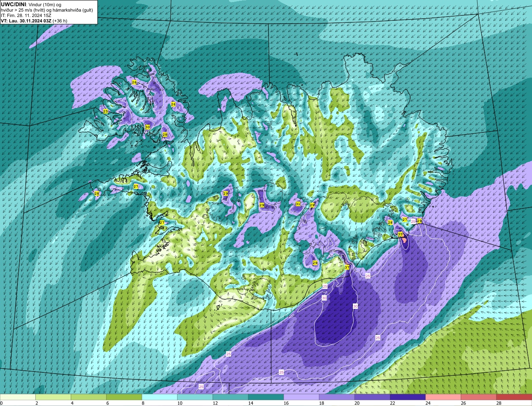532x406 pixels.
Task: Click the yellow 30 gust marker in the Westfjords
Action: click(147, 127)
